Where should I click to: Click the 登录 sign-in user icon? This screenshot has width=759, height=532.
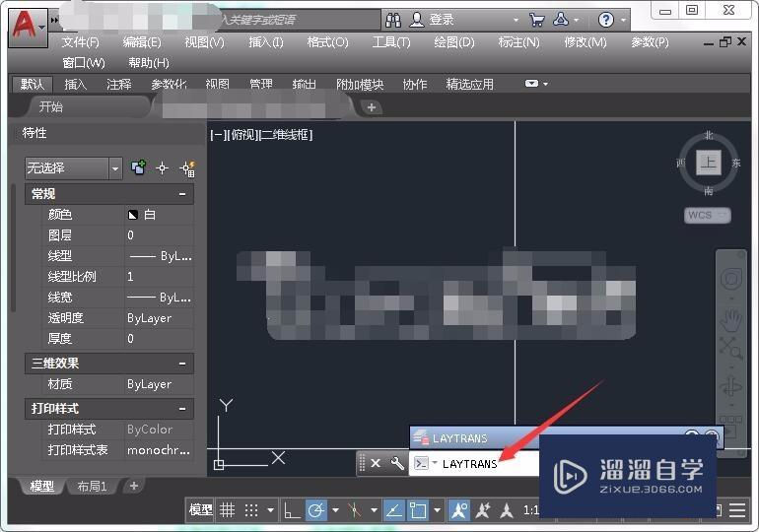tap(417, 20)
